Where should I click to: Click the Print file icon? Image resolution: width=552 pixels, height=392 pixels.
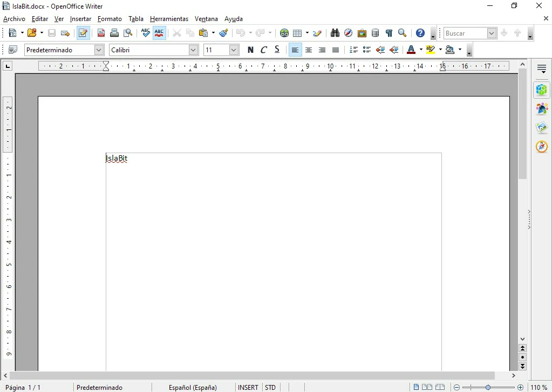(114, 33)
